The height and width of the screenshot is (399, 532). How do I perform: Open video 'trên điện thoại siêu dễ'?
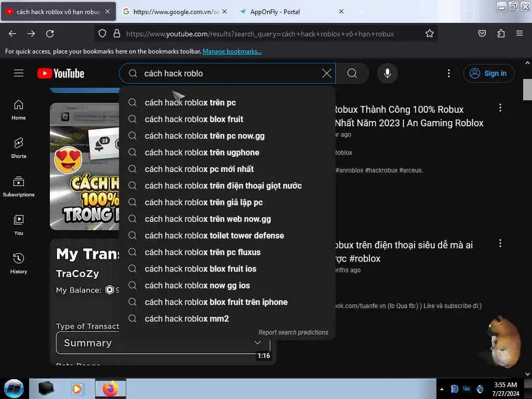(x=403, y=252)
